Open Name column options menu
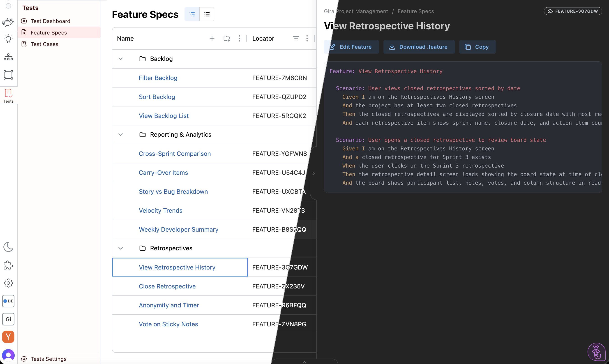 tap(239, 39)
